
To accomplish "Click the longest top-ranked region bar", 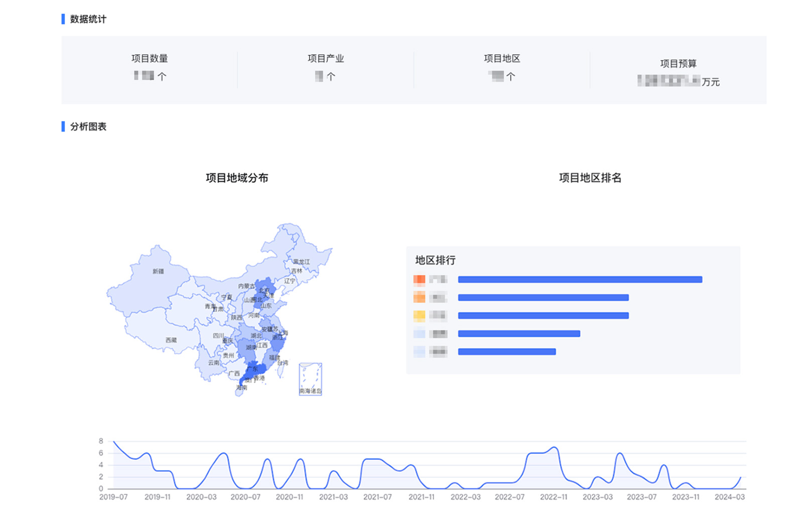I will click(x=580, y=280).
